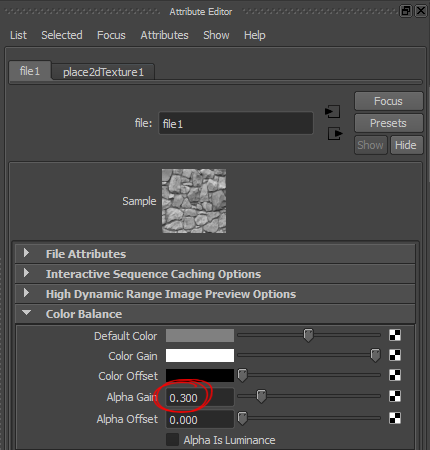Open Color Offset map checker icon
This screenshot has height=450, width=430.
click(x=395, y=375)
